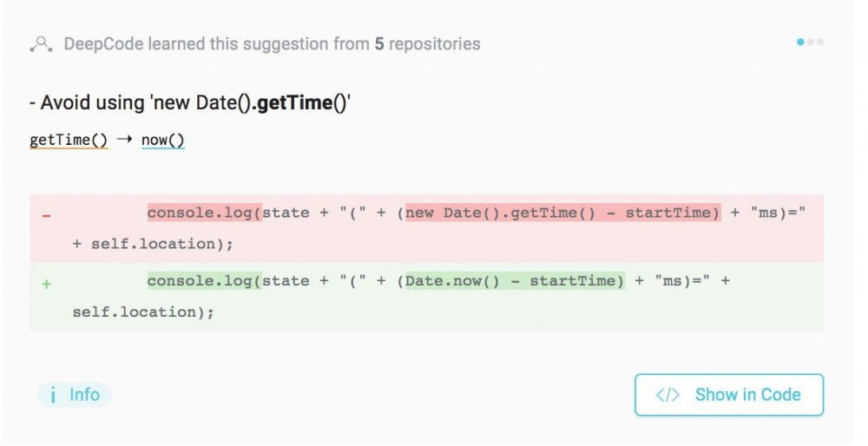Viewport: 868px width, 446px height.
Task: Click the underlined getTime() link
Action: 69,140
